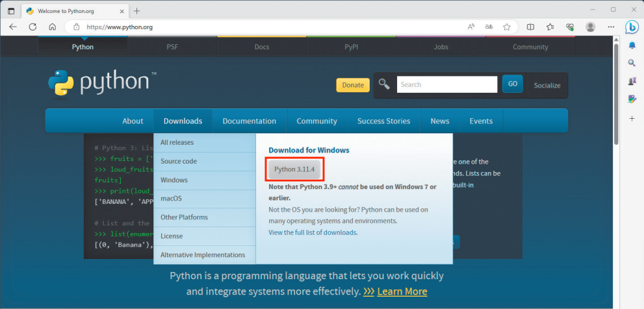Open the sidebar search magnifier icon
Image resolution: width=644 pixels, height=309 pixels.
click(x=632, y=63)
